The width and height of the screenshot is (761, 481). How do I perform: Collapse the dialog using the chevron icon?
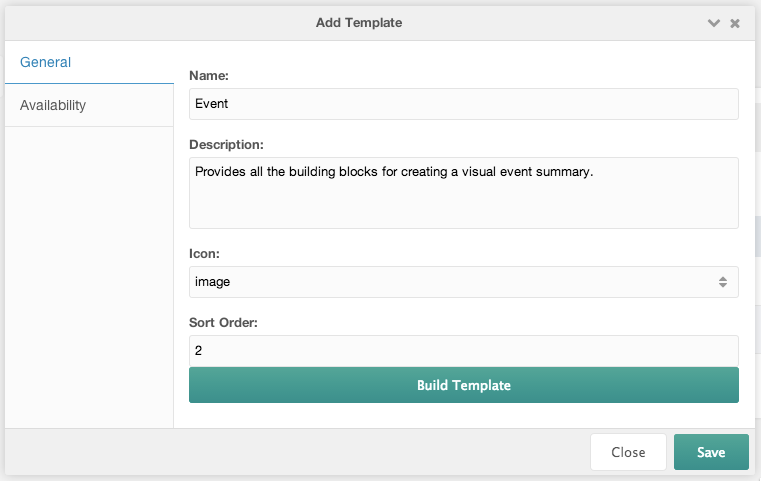(713, 23)
